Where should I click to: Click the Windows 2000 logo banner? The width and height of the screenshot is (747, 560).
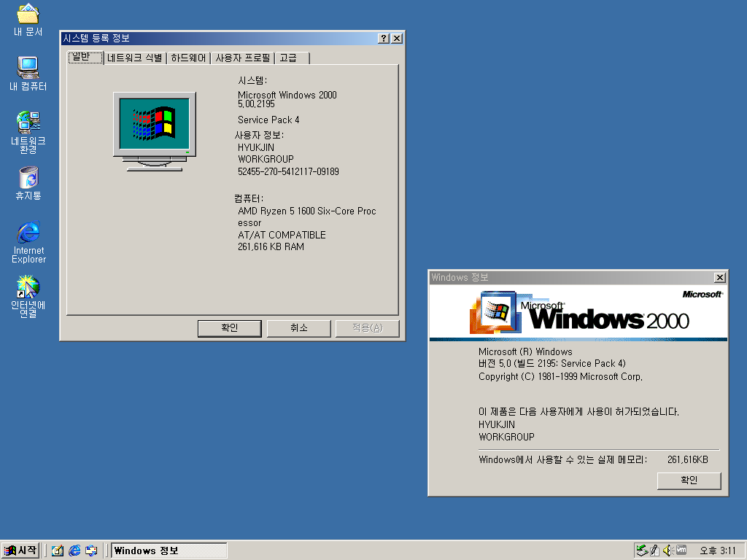point(578,312)
